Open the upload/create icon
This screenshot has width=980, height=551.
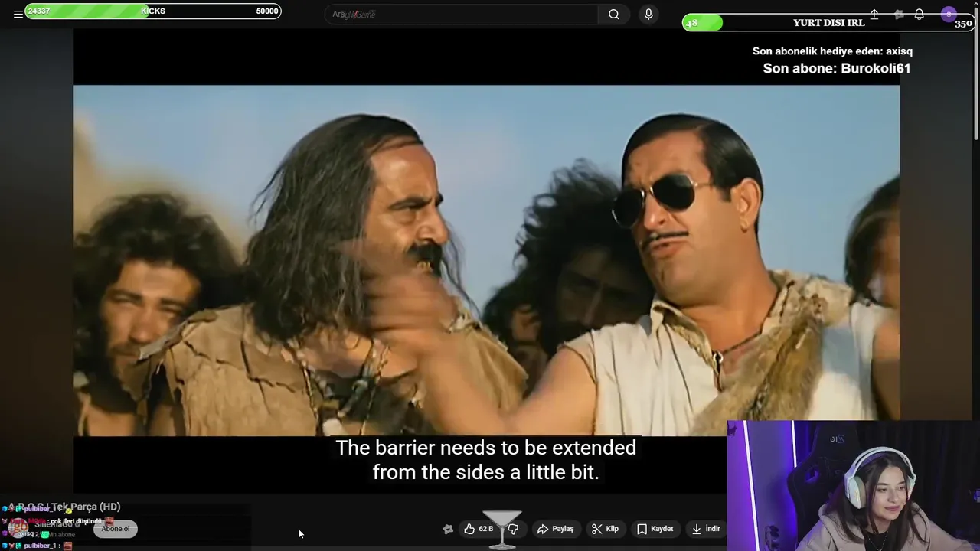tap(874, 15)
